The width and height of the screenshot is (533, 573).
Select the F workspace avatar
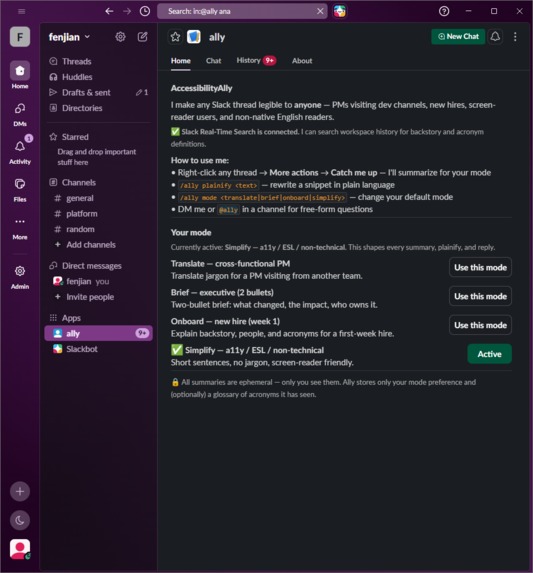[x=20, y=37]
